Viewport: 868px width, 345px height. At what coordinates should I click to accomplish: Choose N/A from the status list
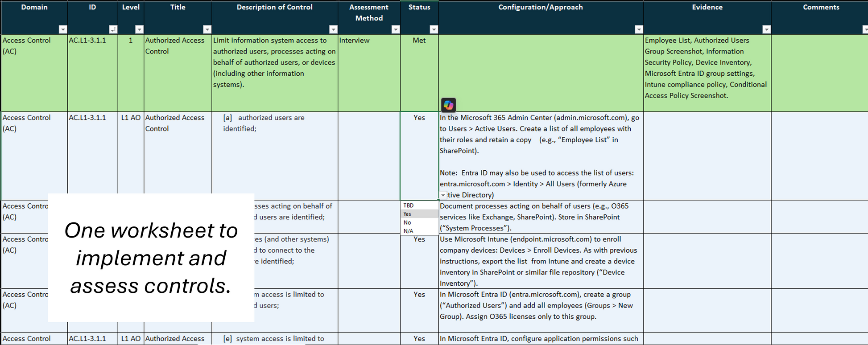420,231
